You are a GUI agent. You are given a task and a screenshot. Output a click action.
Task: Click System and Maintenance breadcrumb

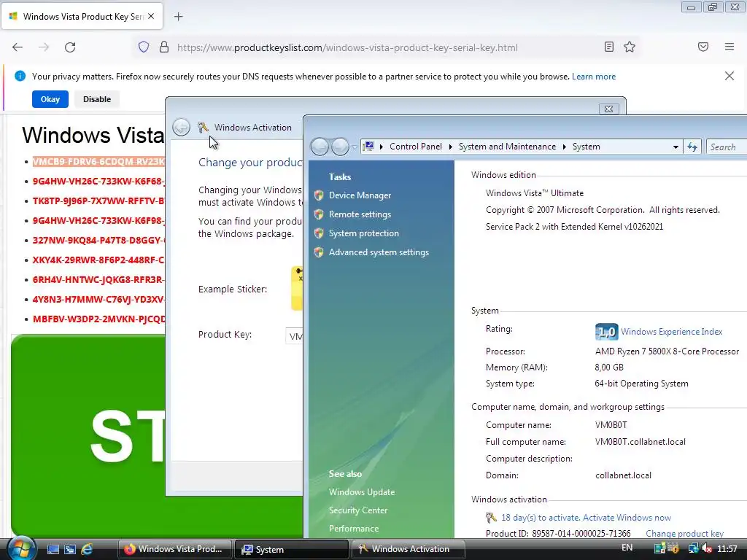click(507, 147)
